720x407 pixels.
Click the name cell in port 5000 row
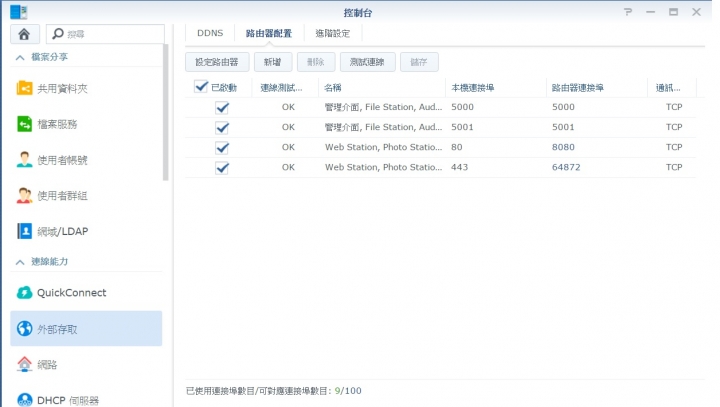point(383,107)
